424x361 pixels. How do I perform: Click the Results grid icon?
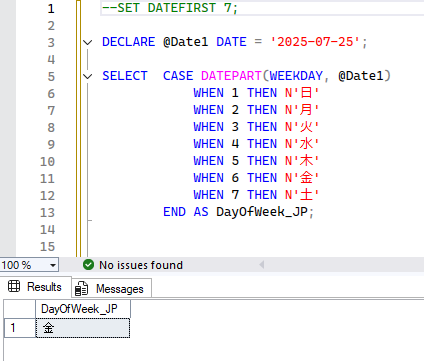click(14, 286)
